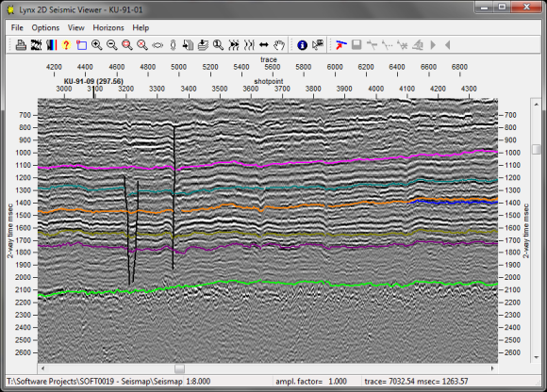
Task: Click the increase trace gain icon
Action: [x=234, y=45]
